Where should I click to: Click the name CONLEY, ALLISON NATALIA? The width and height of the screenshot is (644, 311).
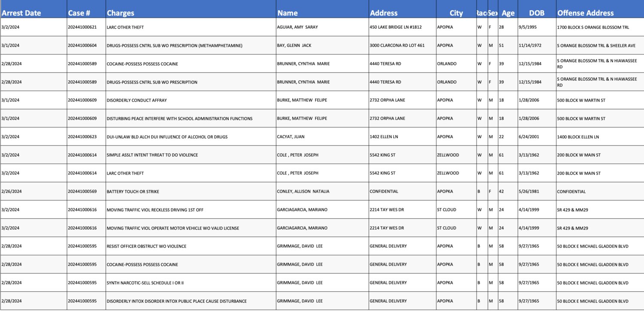pos(303,191)
